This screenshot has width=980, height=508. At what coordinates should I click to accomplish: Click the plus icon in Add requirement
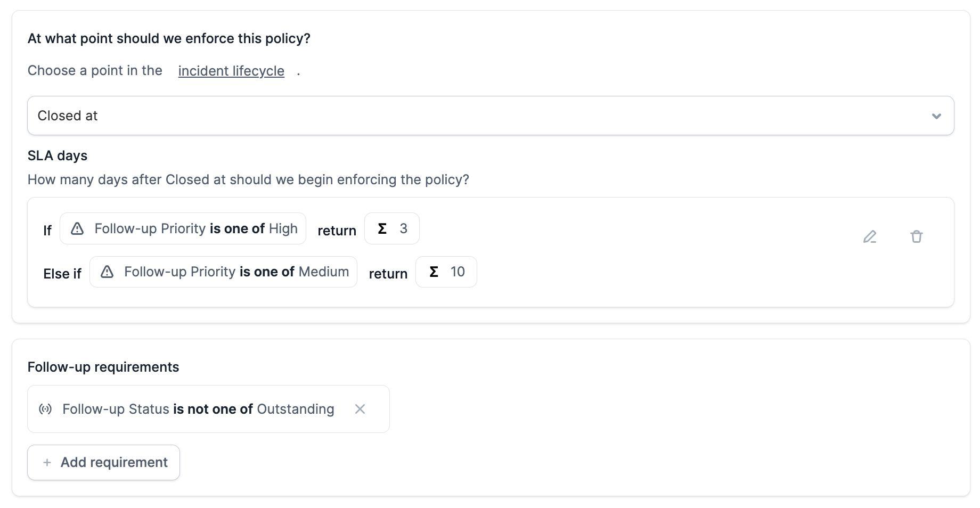pyautogui.click(x=47, y=462)
